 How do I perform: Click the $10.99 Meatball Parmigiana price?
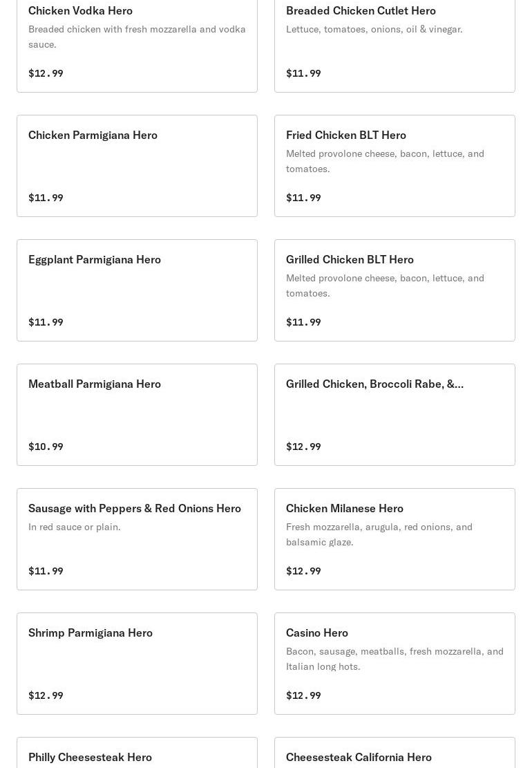(x=46, y=447)
